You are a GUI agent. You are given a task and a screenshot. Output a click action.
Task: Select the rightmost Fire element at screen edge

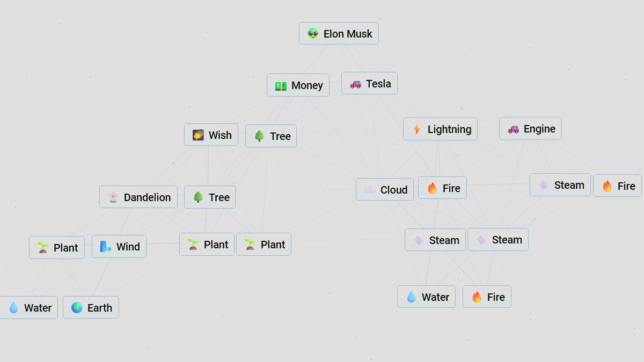click(x=618, y=186)
